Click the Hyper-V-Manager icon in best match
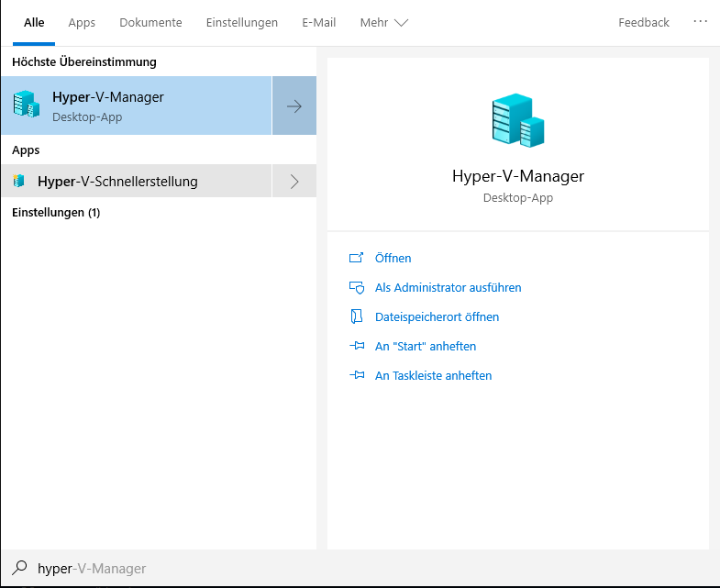Viewport: 720px width, 588px height. tap(26, 105)
